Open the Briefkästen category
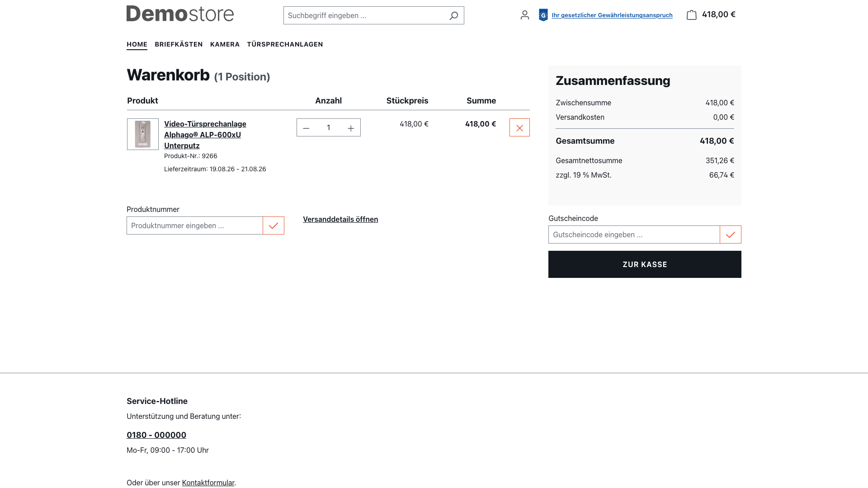The image size is (868, 488). [179, 44]
